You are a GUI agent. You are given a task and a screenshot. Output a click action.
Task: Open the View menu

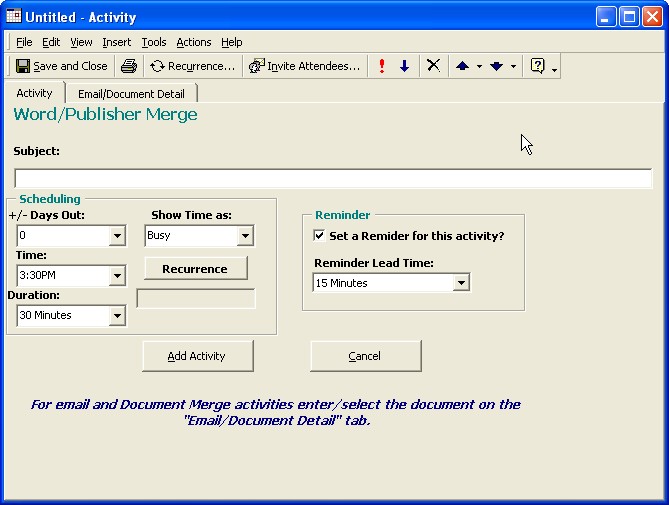tap(81, 42)
